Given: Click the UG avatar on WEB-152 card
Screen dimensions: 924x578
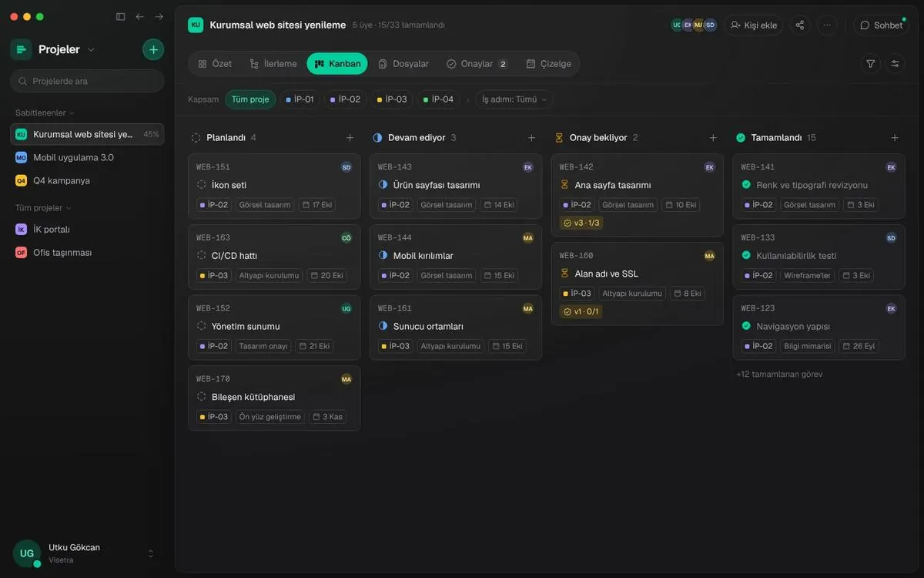Looking at the screenshot, I should [346, 308].
